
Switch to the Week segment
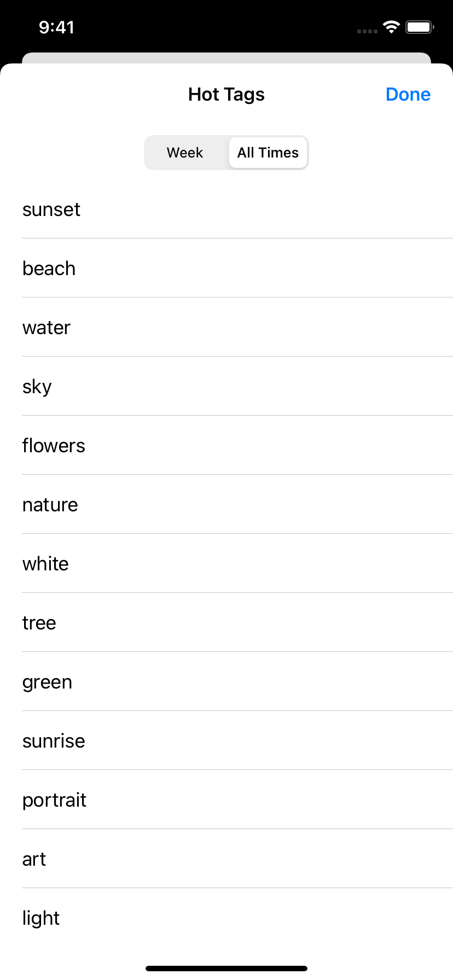[x=185, y=153]
